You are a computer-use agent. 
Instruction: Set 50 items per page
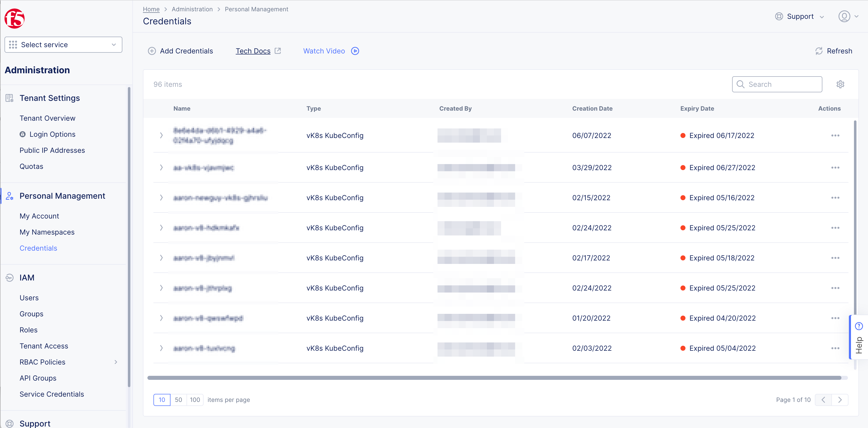(178, 400)
